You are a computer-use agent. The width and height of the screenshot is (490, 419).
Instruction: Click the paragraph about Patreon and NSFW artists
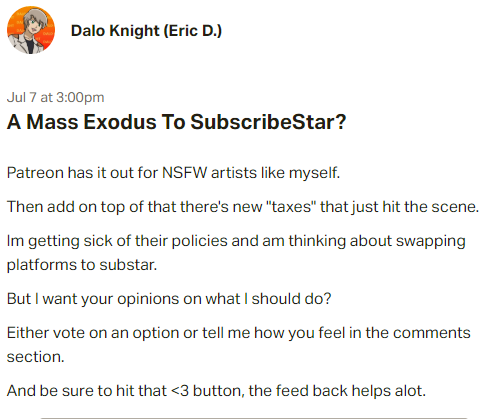pyautogui.click(x=173, y=173)
